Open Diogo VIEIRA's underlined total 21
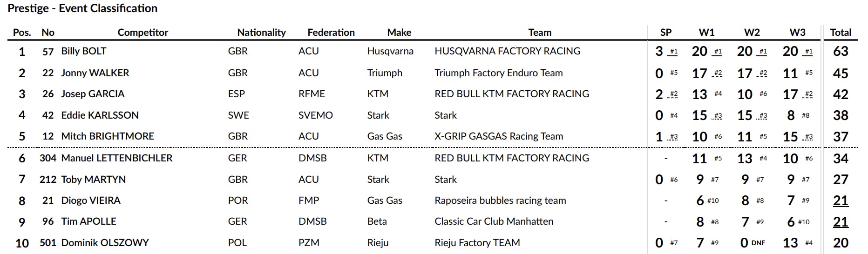 coord(841,201)
